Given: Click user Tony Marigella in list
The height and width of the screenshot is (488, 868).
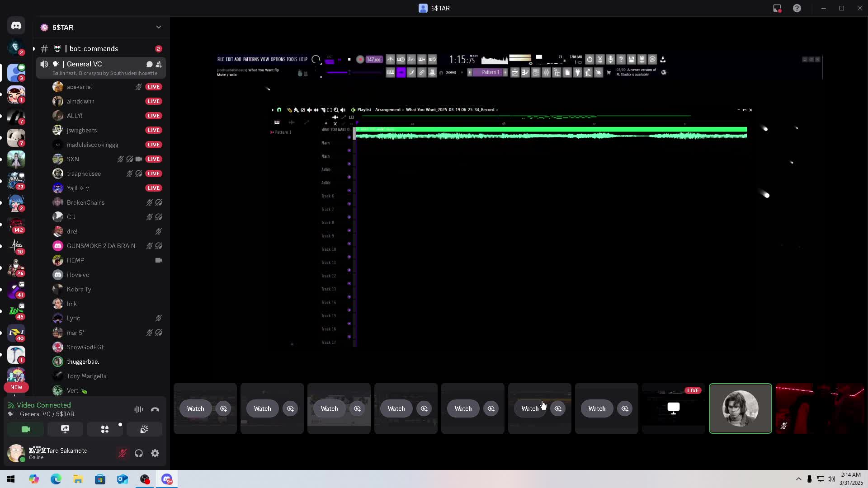Looking at the screenshot, I should [x=86, y=376].
